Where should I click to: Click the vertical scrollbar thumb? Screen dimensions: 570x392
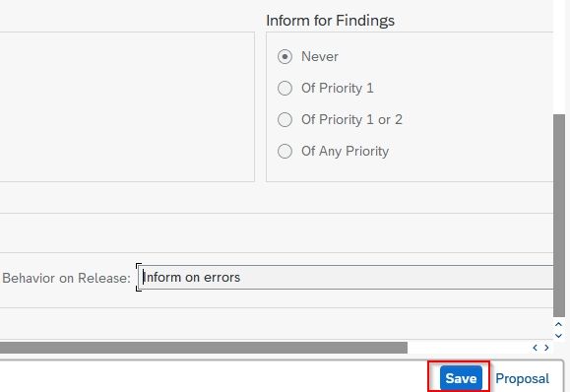(x=559, y=216)
